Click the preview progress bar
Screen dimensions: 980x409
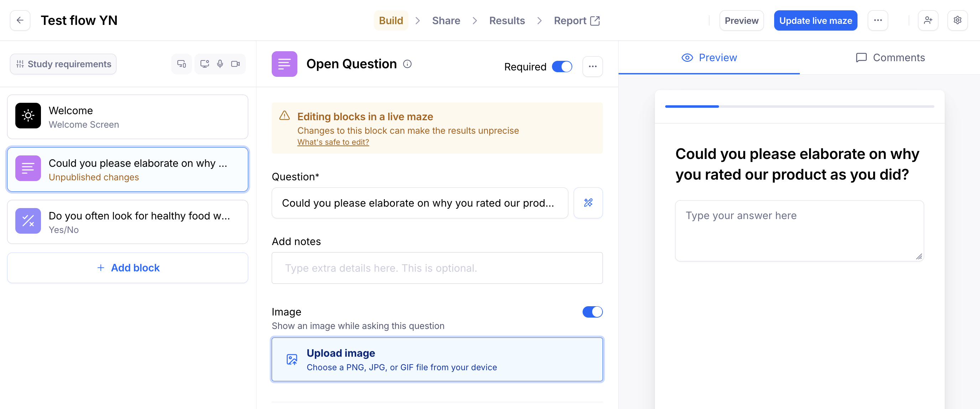[799, 106]
